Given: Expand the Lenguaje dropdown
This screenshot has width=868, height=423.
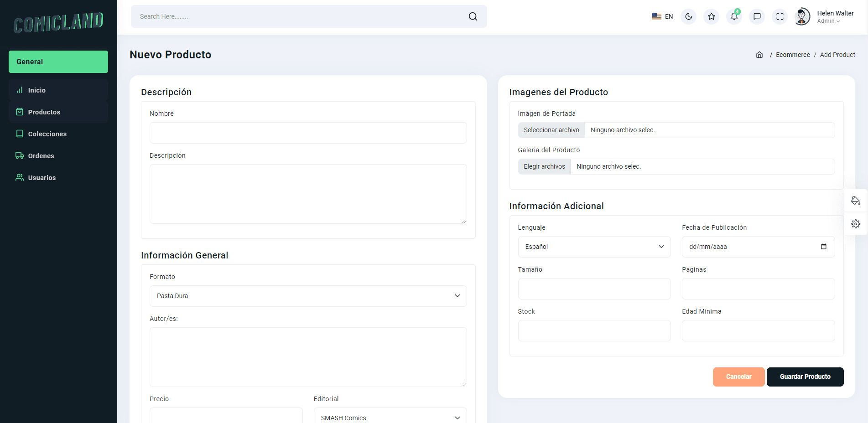Looking at the screenshot, I should [594, 247].
